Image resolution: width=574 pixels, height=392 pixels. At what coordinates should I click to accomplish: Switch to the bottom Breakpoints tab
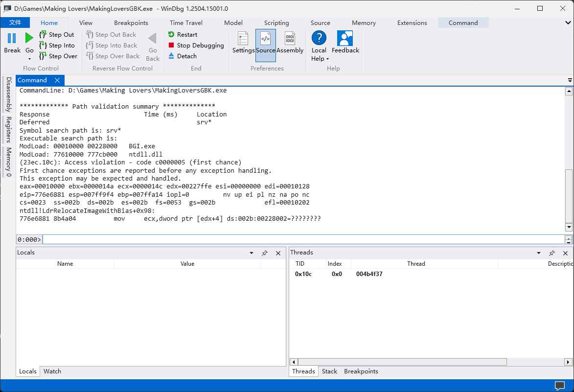[x=361, y=371]
